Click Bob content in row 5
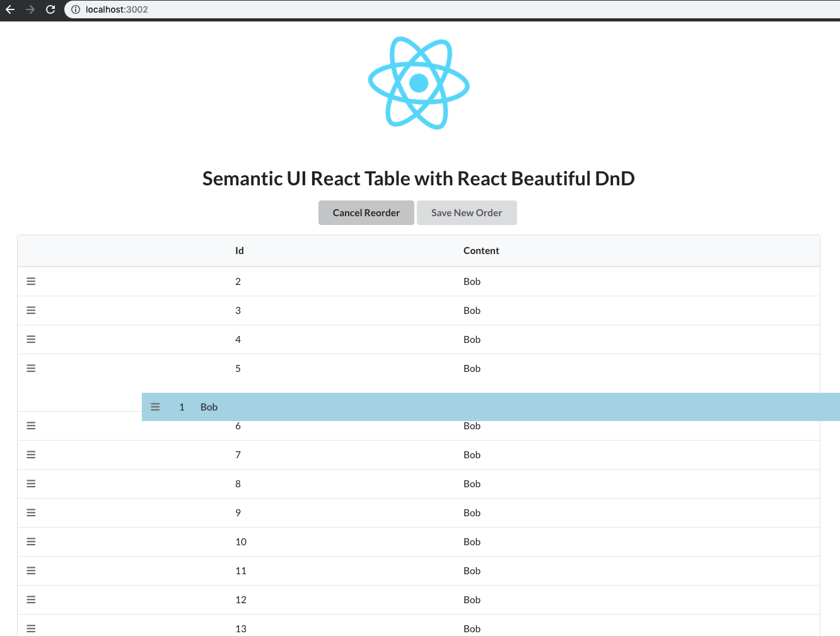Viewport: 840px width, 636px height. [472, 368]
